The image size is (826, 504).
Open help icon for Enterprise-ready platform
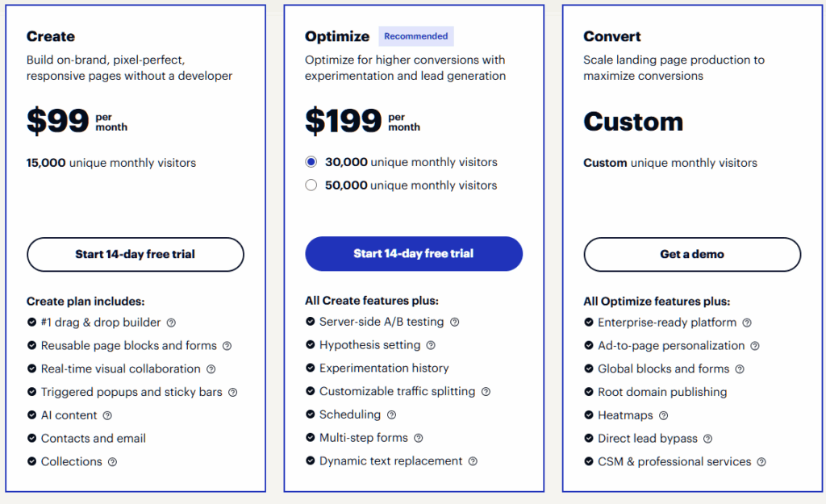pos(747,323)
